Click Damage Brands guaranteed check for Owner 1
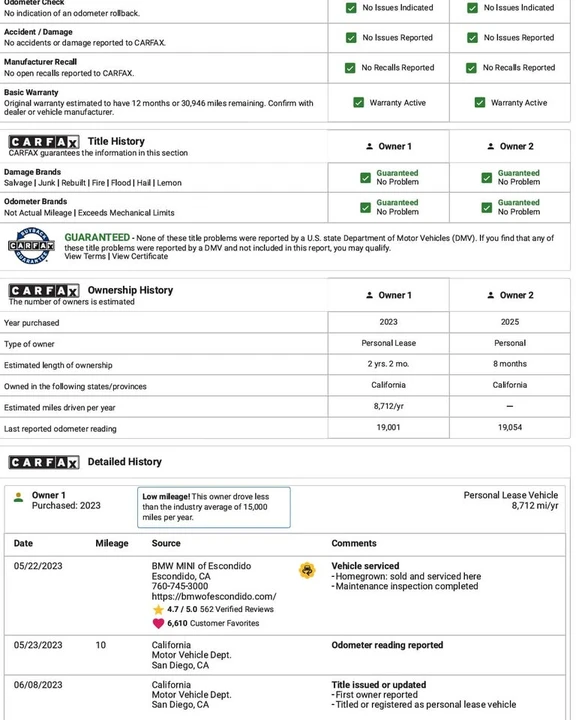The image size is (576, 720). 365,178
